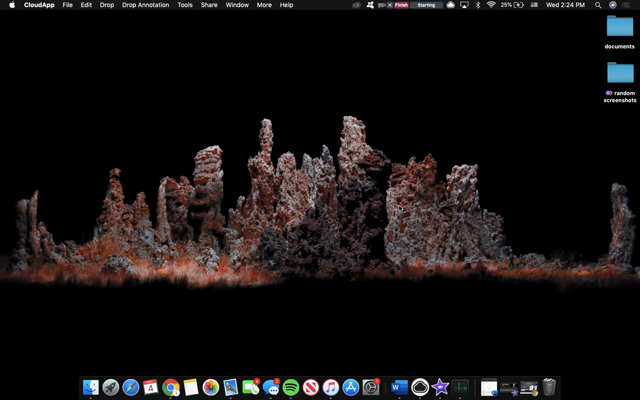Launch Microsoft Word from the dock
The height and width of the screenshot is (400, 640).
pos(400,387)
